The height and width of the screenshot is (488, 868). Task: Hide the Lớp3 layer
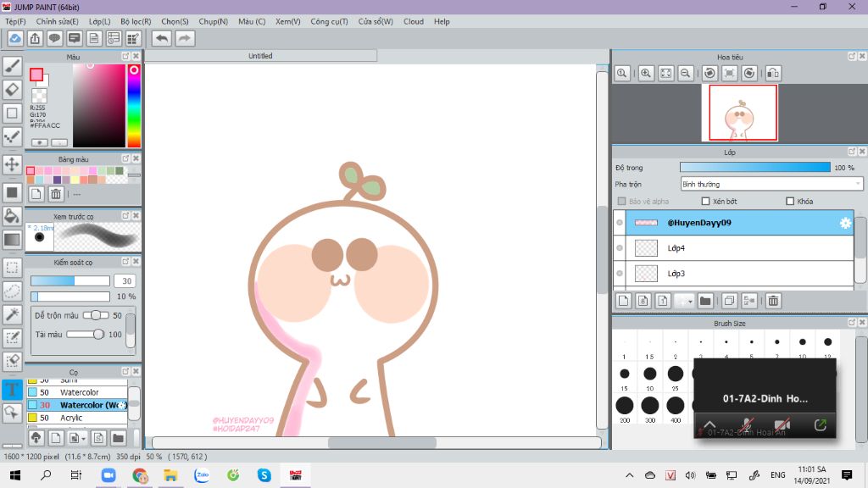coord(620,274)
